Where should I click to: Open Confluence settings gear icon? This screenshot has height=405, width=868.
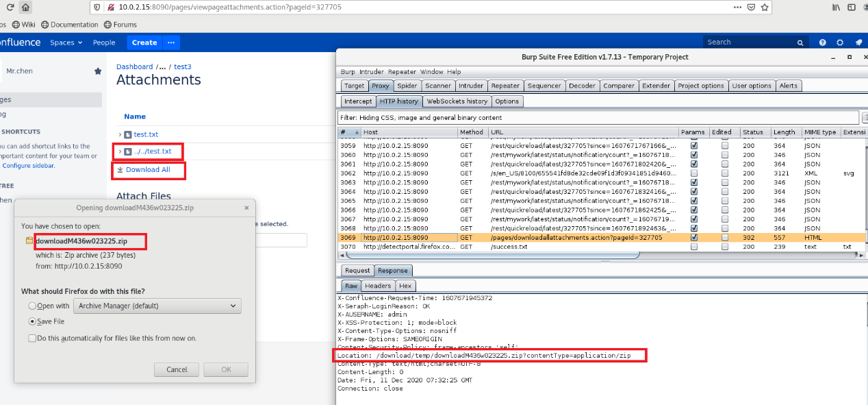click(x=840, y=42)
